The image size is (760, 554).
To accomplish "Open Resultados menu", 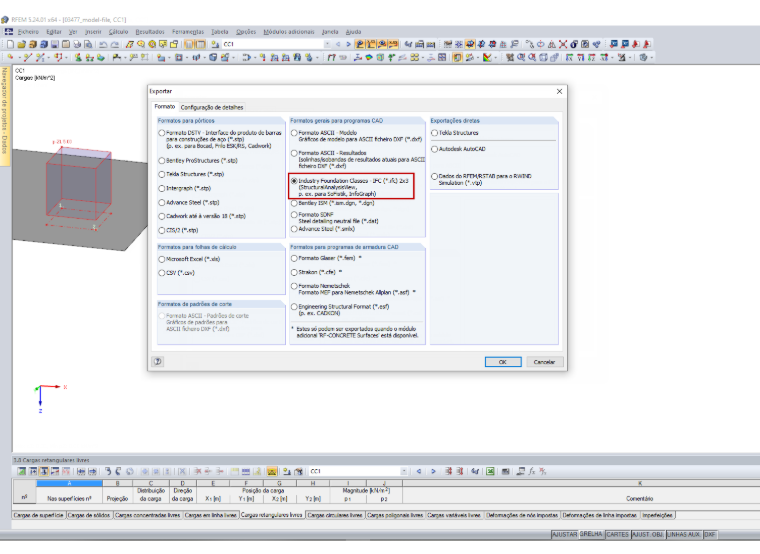I will 150,32.
